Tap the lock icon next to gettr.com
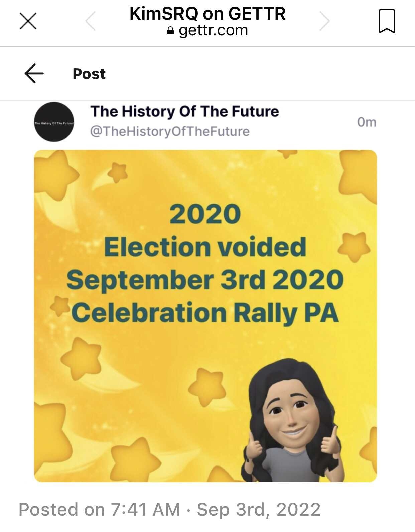This screenshot has height=532, width=415. click(170, 31)
